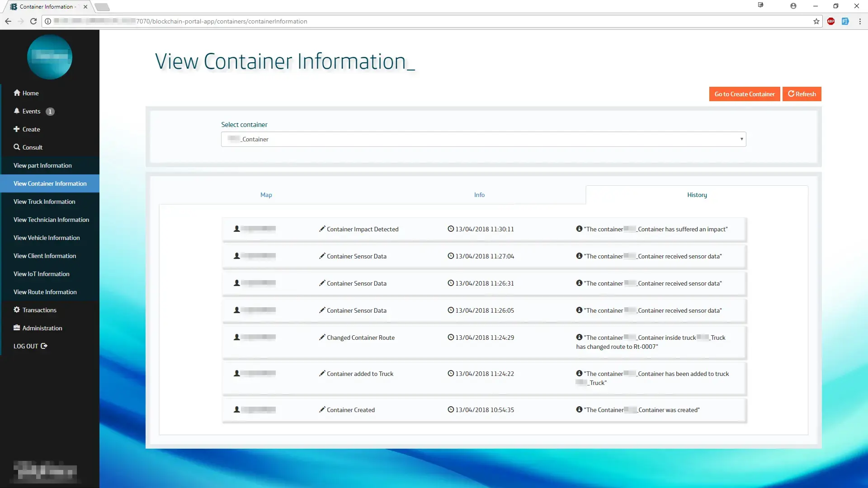Click the Go to Create Container button

click(x=744, y=94)
